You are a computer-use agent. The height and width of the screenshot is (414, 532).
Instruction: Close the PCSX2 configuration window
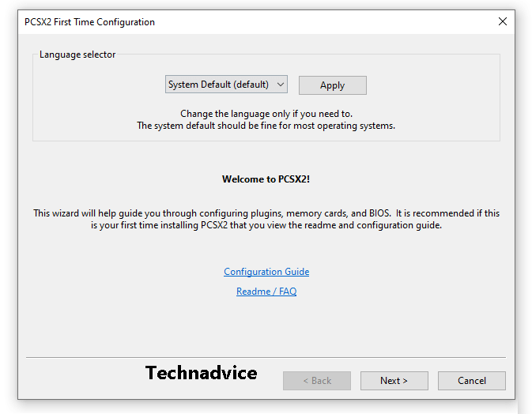tap(503, 21)
